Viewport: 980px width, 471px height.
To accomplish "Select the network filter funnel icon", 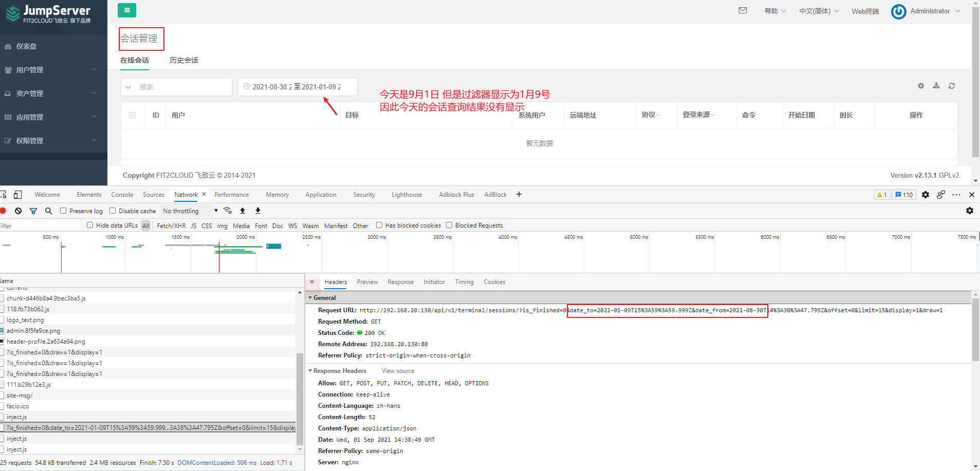I will coord(33,211).
